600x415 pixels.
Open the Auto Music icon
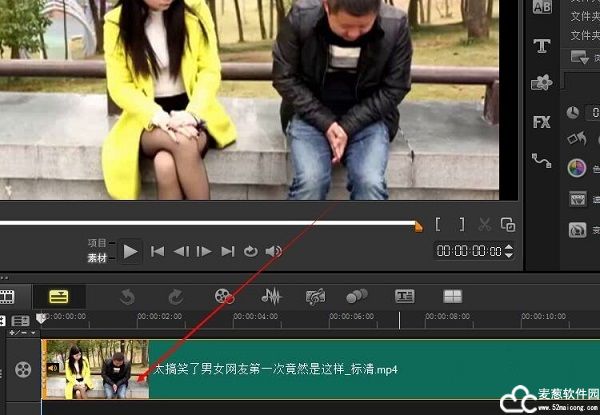pos(315,297)
